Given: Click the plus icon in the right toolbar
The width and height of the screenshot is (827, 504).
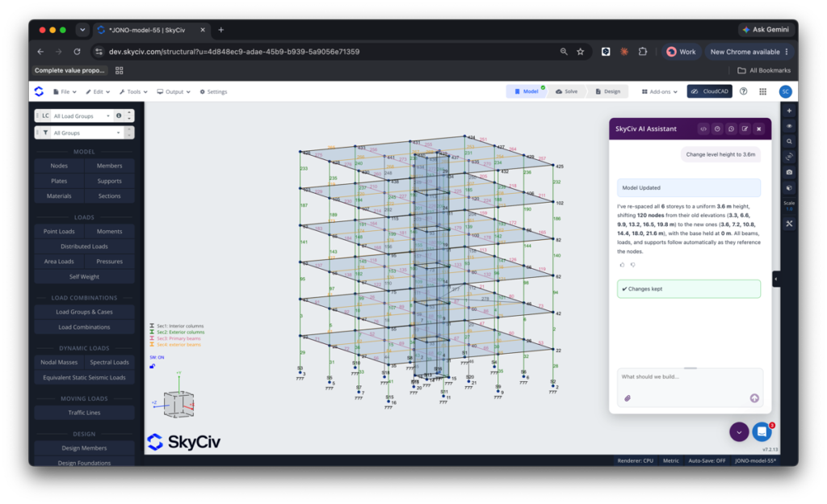Looking at the screenshot, I should point(789,111).
